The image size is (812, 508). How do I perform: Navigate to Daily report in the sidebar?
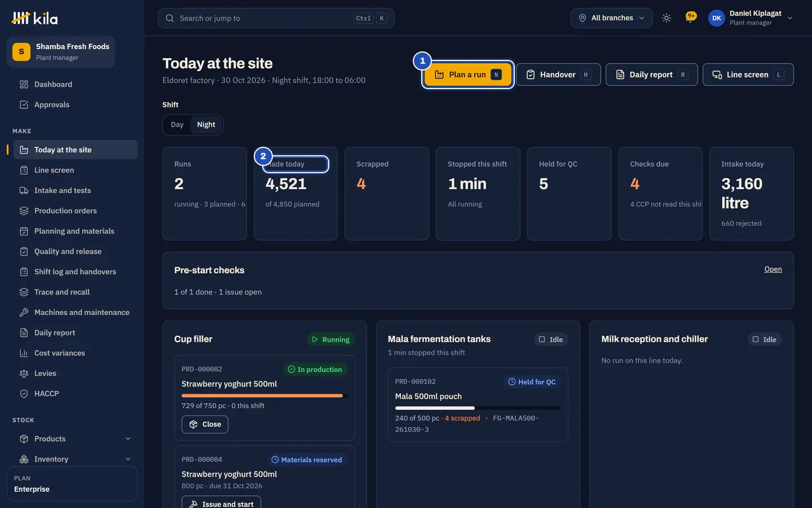click(76, 332)
